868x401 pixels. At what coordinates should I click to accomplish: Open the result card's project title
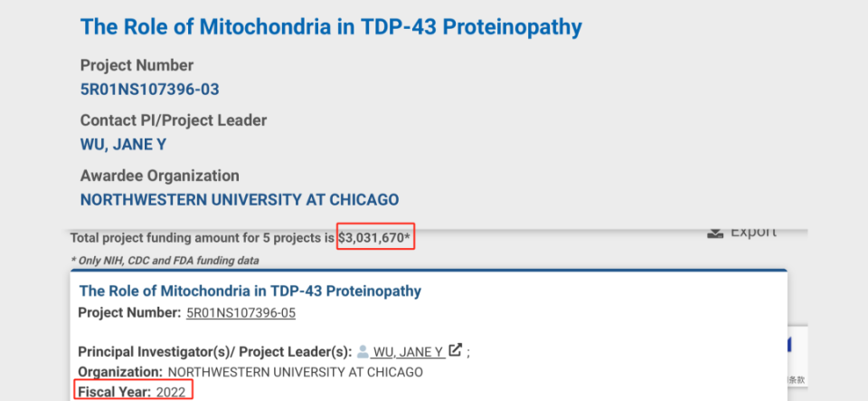pyautogui.click(x=250, y=291)
